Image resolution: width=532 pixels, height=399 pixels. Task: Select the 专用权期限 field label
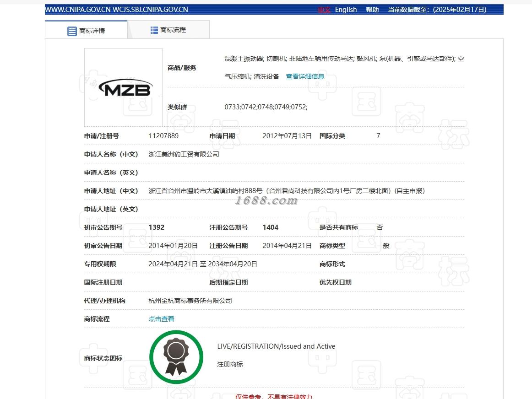[100, 264]
